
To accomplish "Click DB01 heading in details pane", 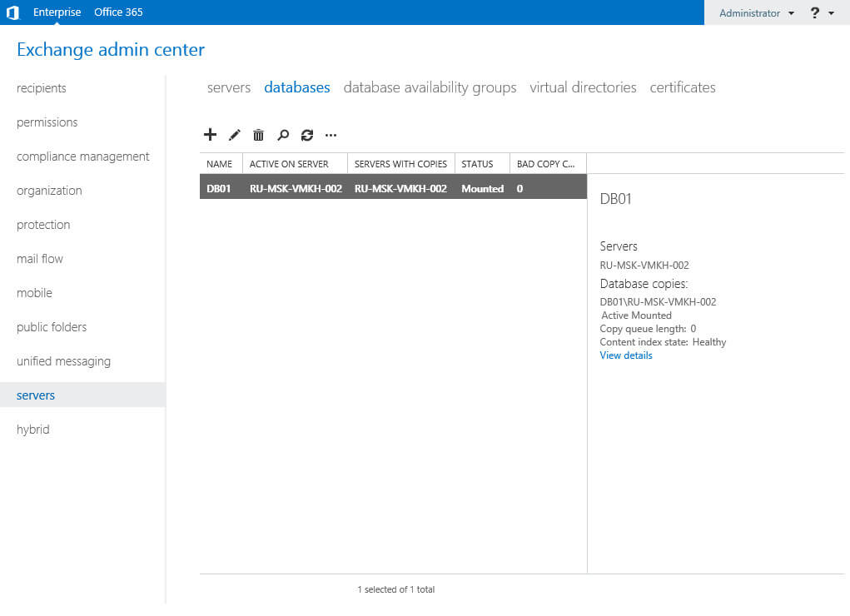I will pyautogui.click(x=615, y=199).
